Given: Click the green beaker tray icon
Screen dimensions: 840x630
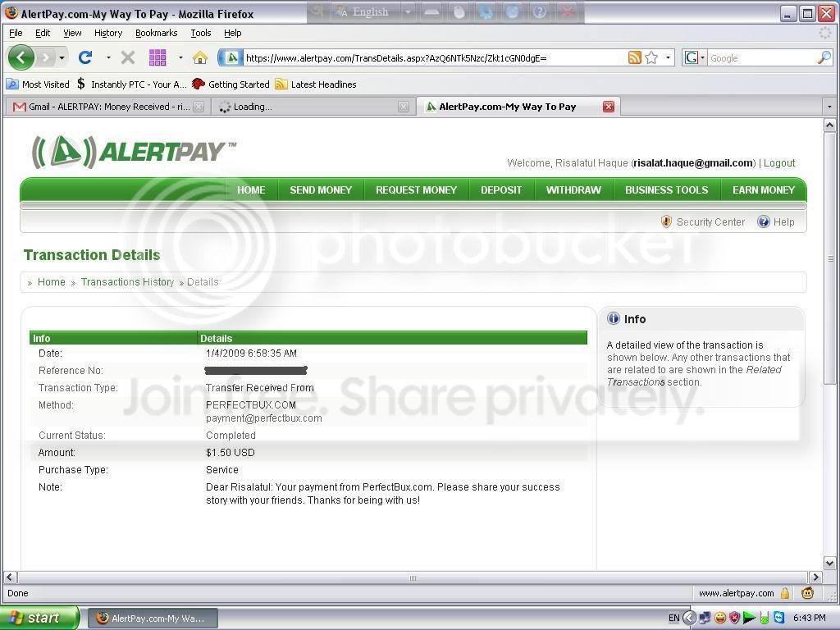Looking at the screenshot, I should tap(765, 619).
